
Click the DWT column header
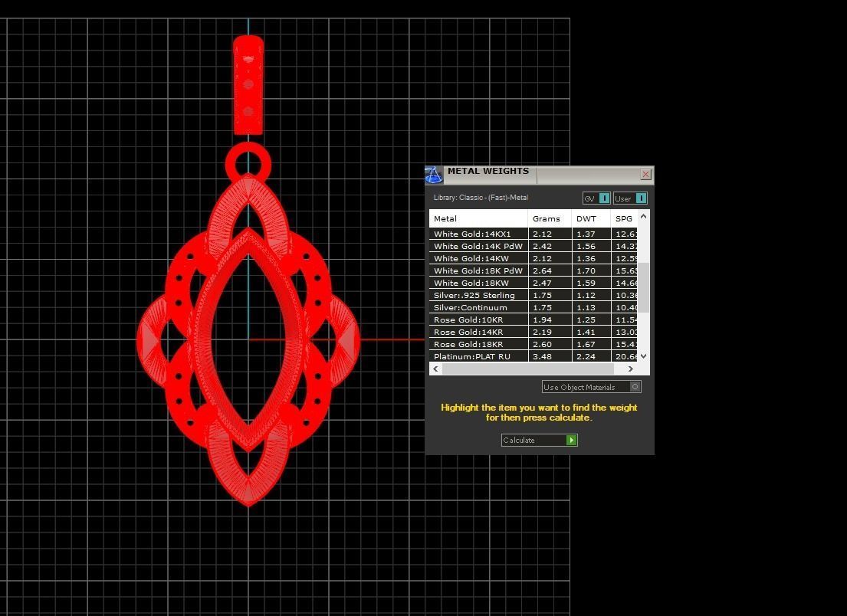tap(591, 218)
